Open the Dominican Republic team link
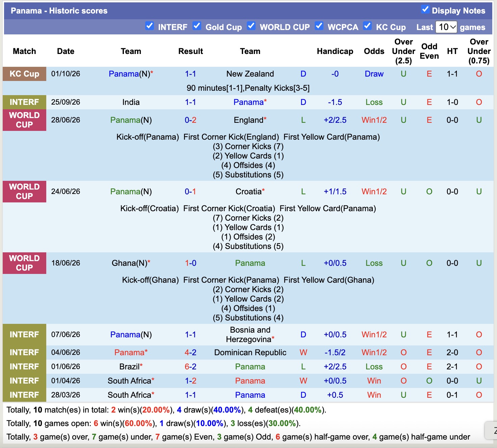The image size is (497, 448). point(250,353)
